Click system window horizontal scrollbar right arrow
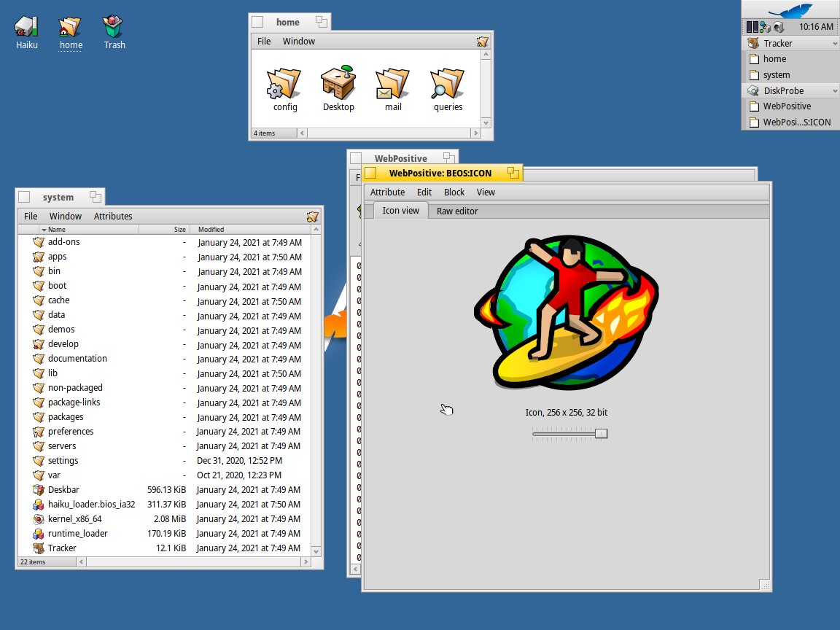The image size is (840, 630). (306, 562)
